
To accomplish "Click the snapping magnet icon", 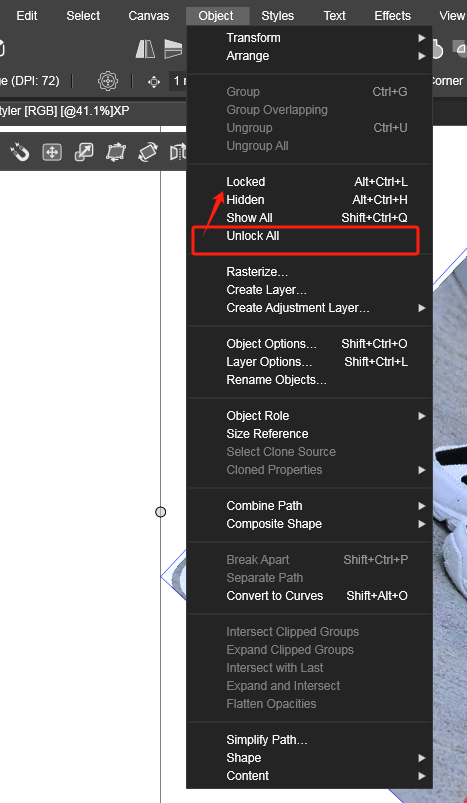I will click(x=20, y=152).
